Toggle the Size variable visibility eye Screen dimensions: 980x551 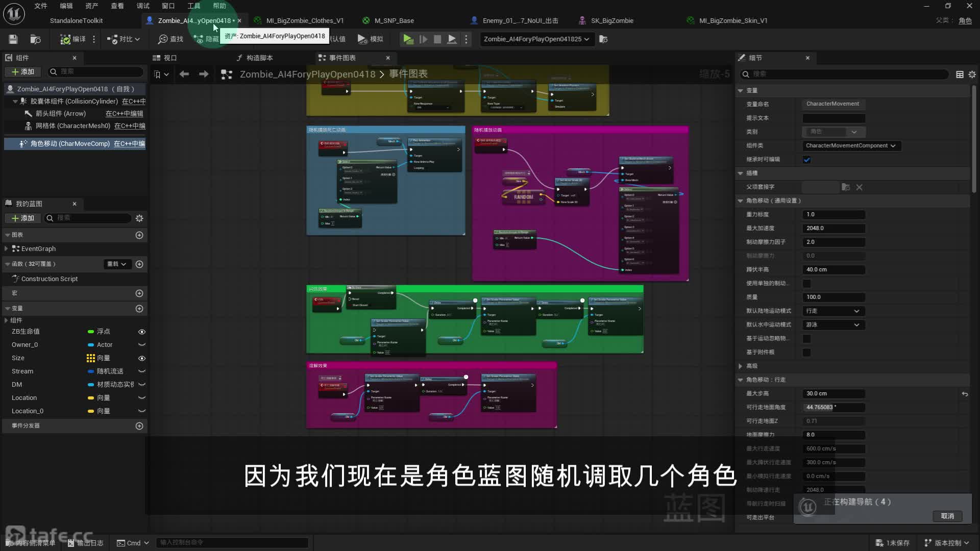142,358
